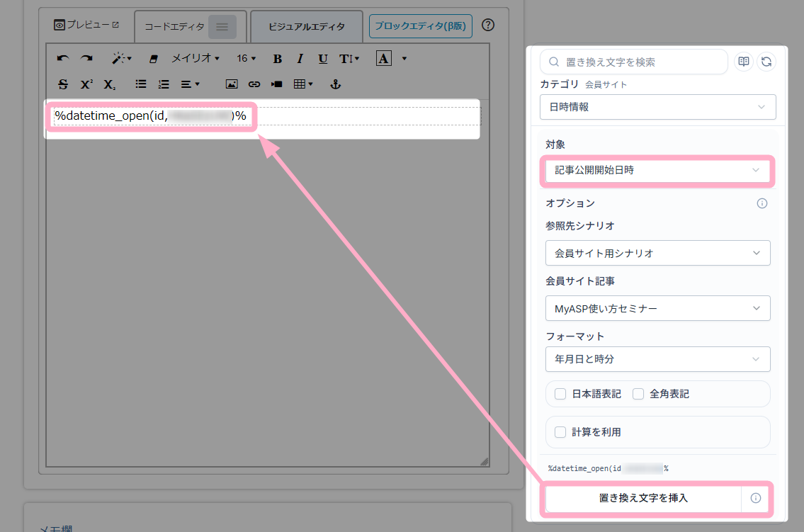Switch to ブロックエディタ(β版)
This screenshot has height=532, width=804.
click(421, 26)
